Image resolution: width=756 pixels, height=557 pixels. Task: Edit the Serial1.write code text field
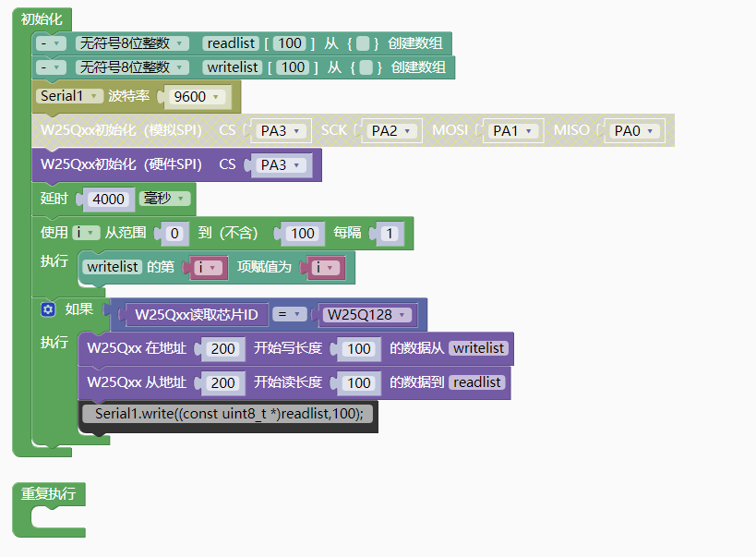coord(228,414)
